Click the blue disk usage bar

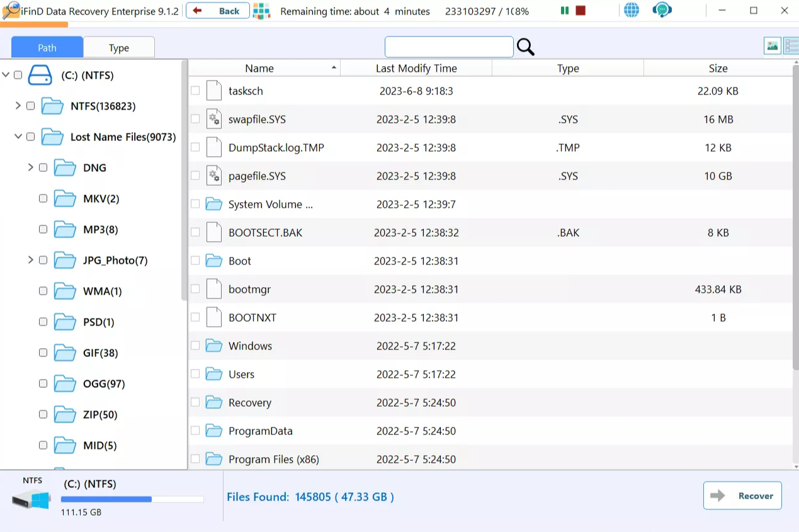(x=106, y=499)
